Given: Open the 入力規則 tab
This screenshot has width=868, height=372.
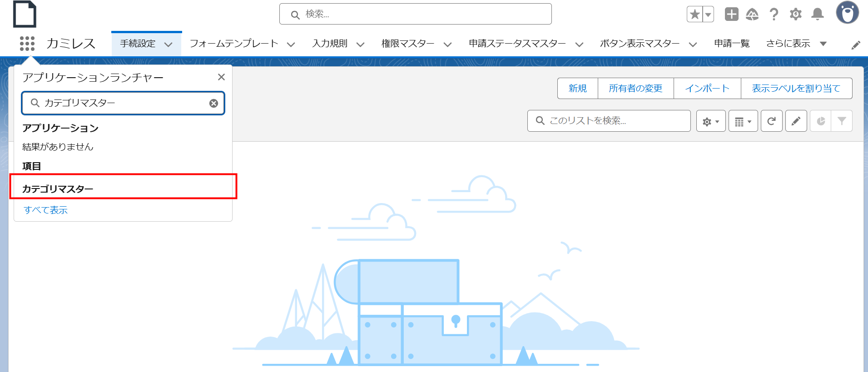Looking at the screenshot, I should click(330, 44).
